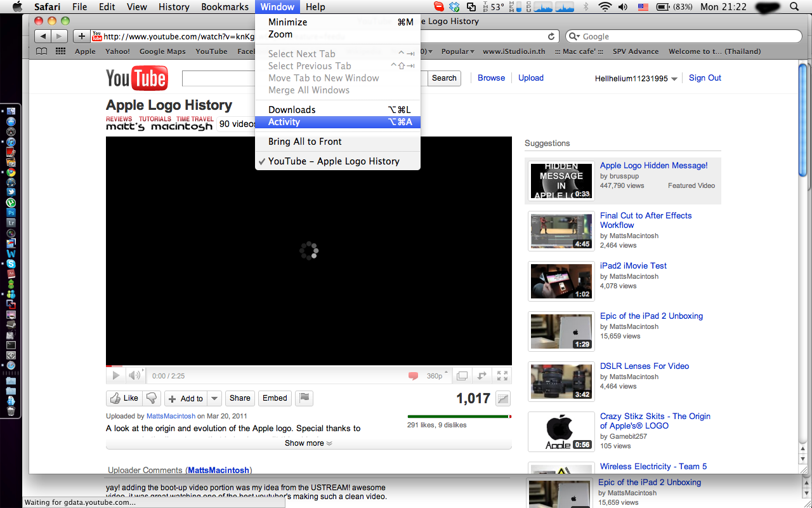
Task: Switch the player to full screen
Action: 502,376
